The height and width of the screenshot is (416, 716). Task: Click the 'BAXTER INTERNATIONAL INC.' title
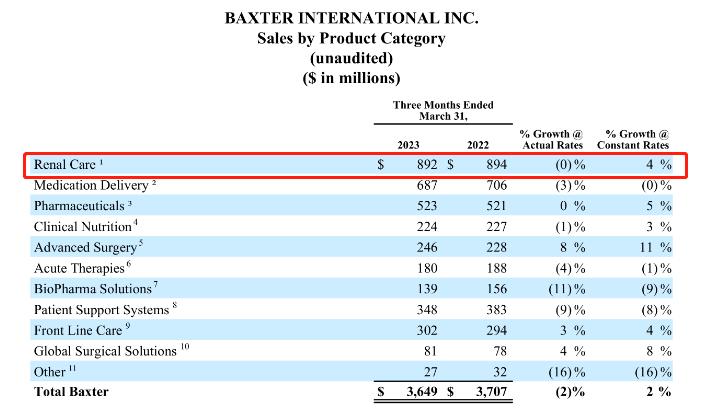[351, 18]
